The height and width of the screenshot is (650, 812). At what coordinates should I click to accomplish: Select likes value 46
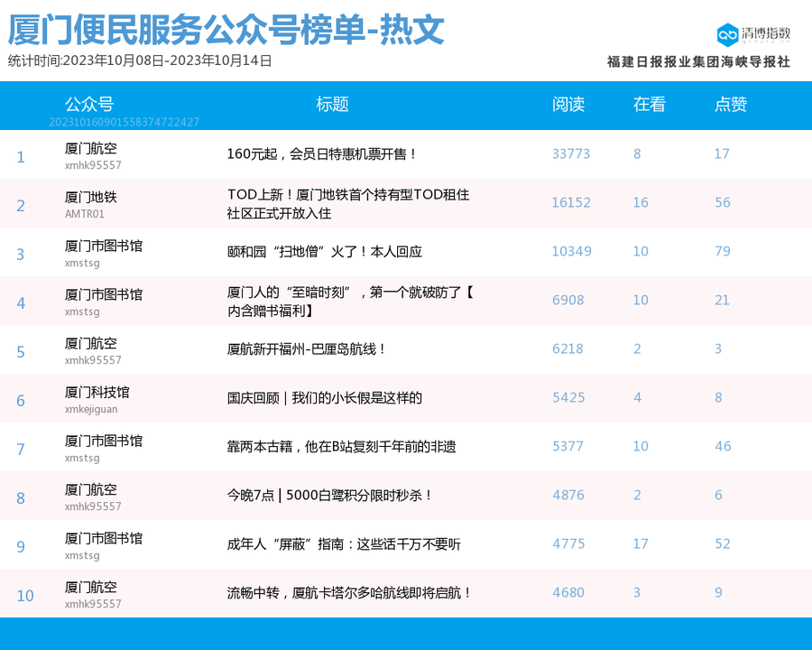pos(723,446)
